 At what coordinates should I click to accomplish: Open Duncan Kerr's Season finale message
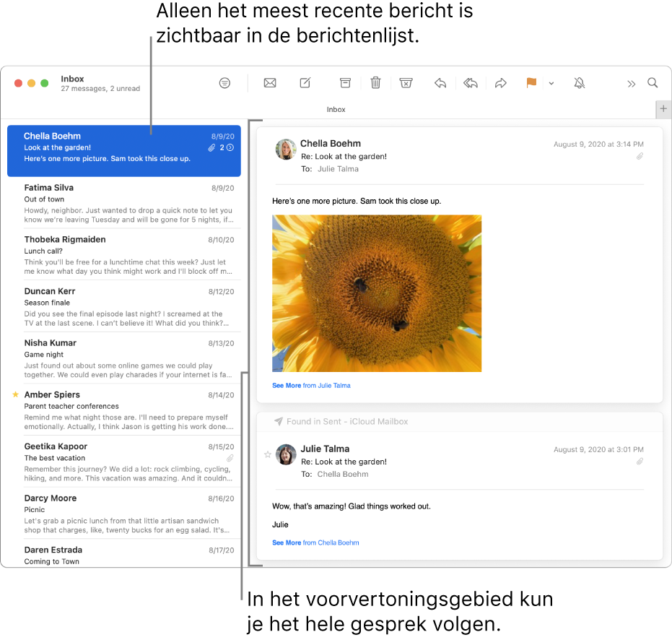128,307
